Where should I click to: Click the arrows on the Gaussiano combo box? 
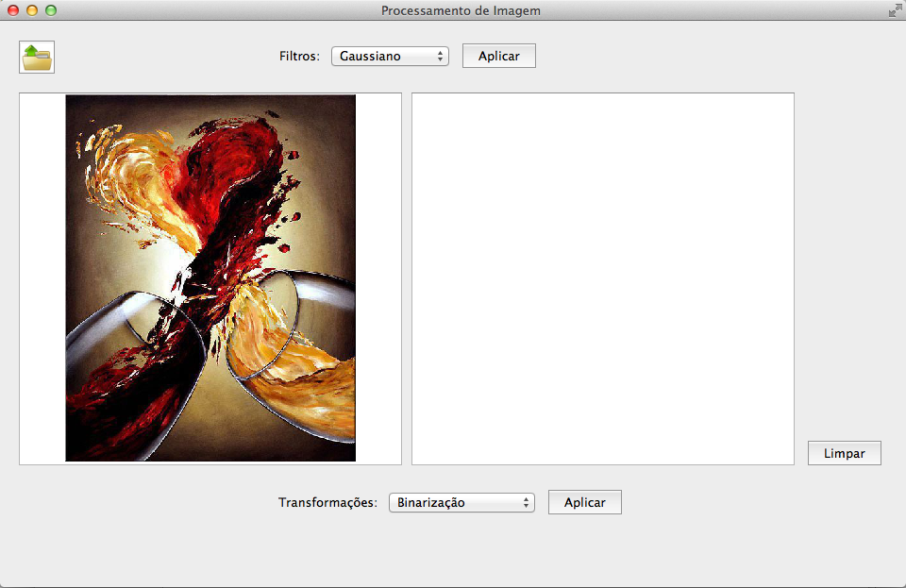(x=441, y=56)
